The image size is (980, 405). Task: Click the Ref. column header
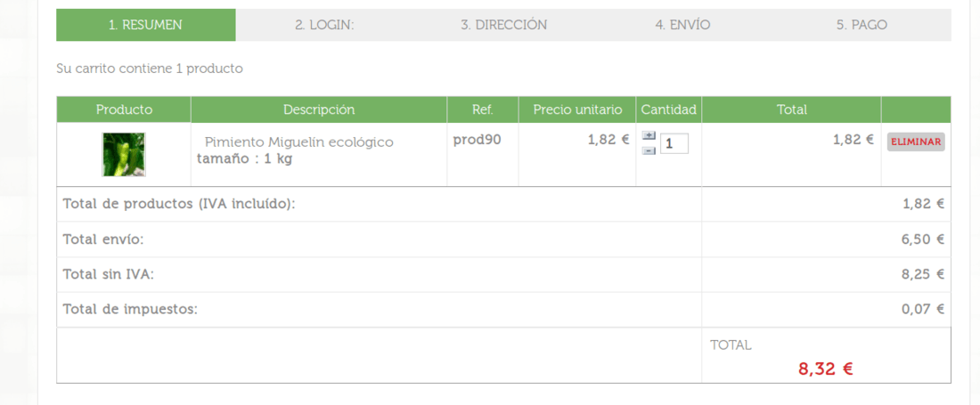click(483, 109)
